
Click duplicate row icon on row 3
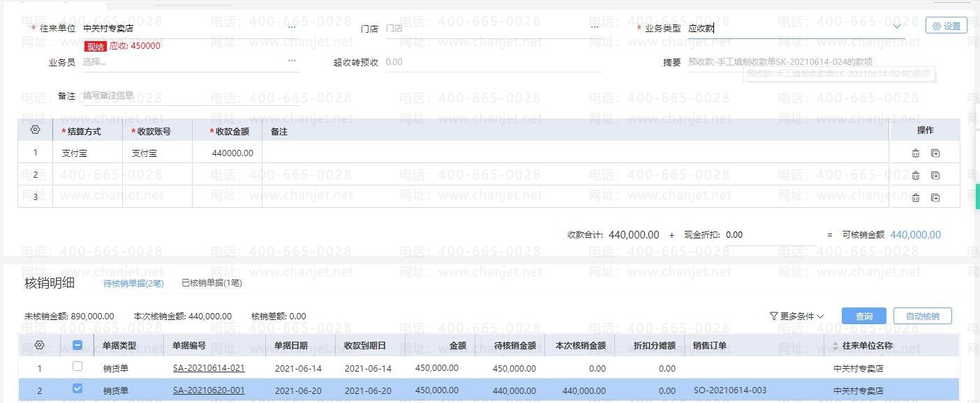[x=935, y=198]
